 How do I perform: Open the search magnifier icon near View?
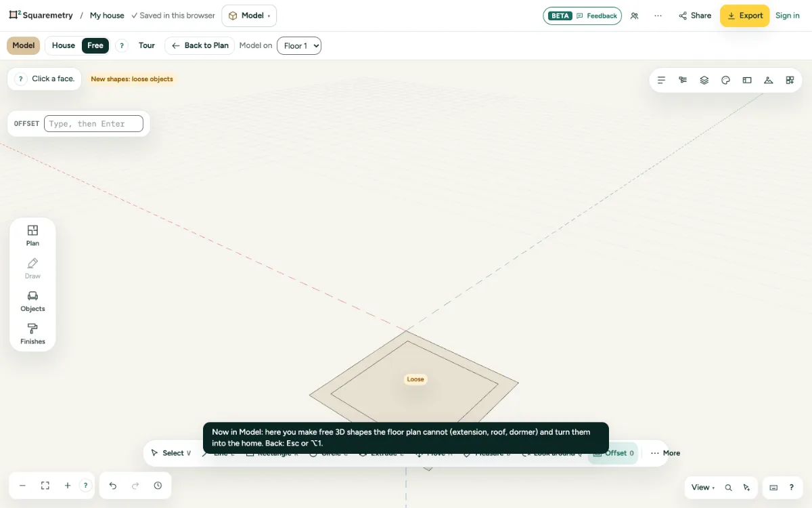[x=729, y=488]
